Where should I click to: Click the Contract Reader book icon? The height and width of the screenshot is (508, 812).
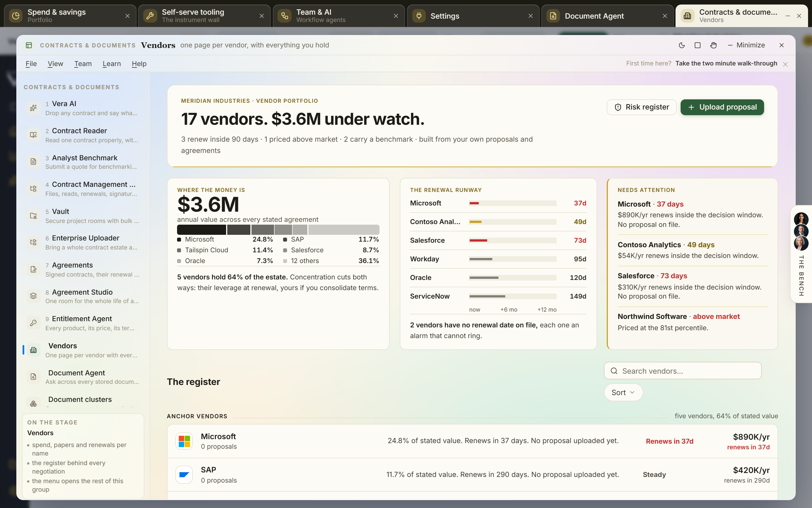(x=33, y=135)
